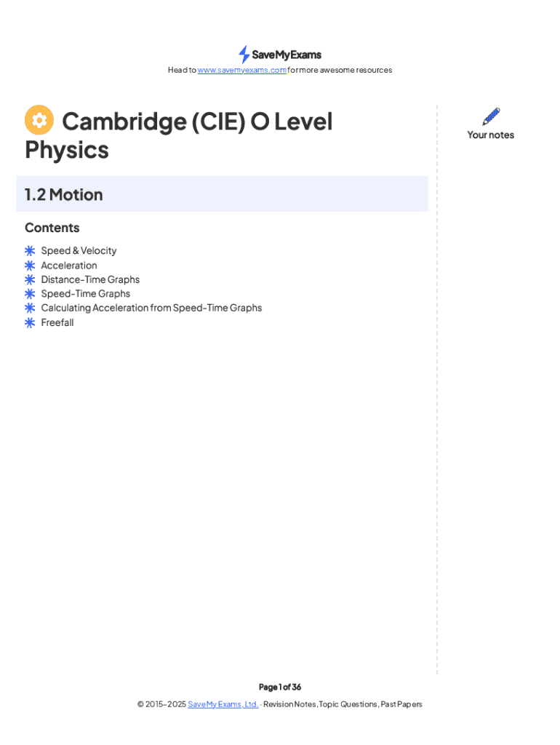Click the star bullet beside Distance-Time Graphs
Viewport: 560px width, 745px height.
[30, 279]
